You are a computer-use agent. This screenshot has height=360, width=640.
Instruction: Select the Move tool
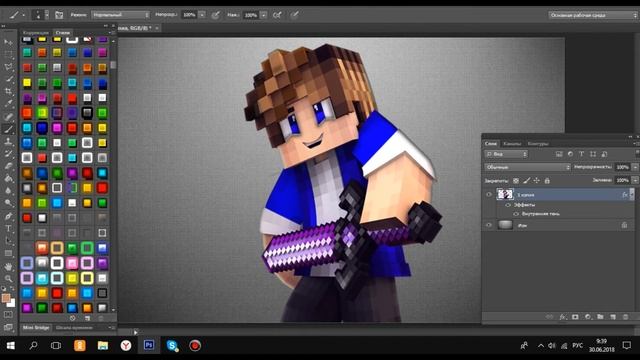pyautogui.click(x=8, y=42)
